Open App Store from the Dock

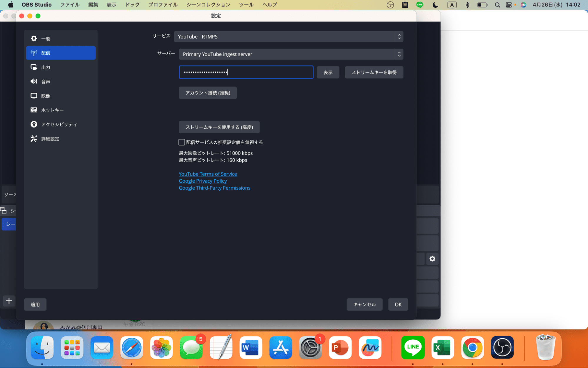click(x=281, y=348)
